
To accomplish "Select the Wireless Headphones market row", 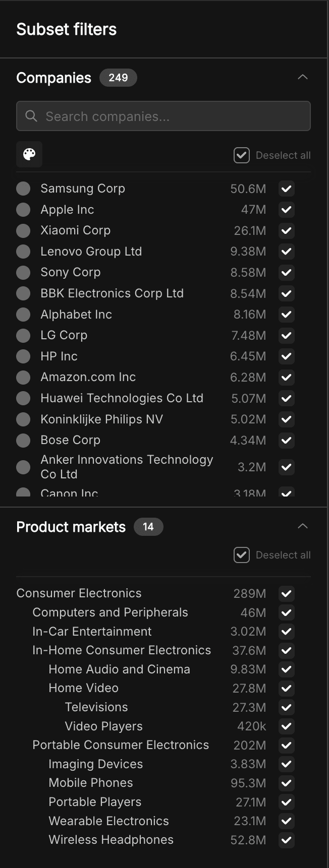I will (x=163, y=840).
